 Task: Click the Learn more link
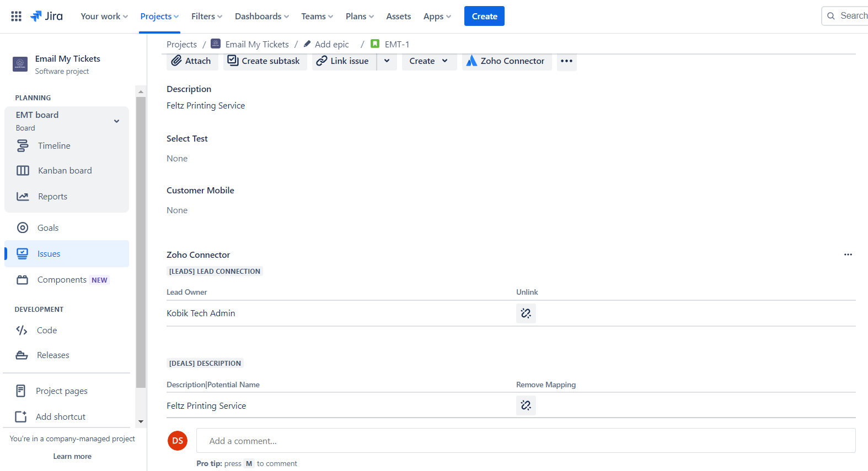(x=72, y=456)
